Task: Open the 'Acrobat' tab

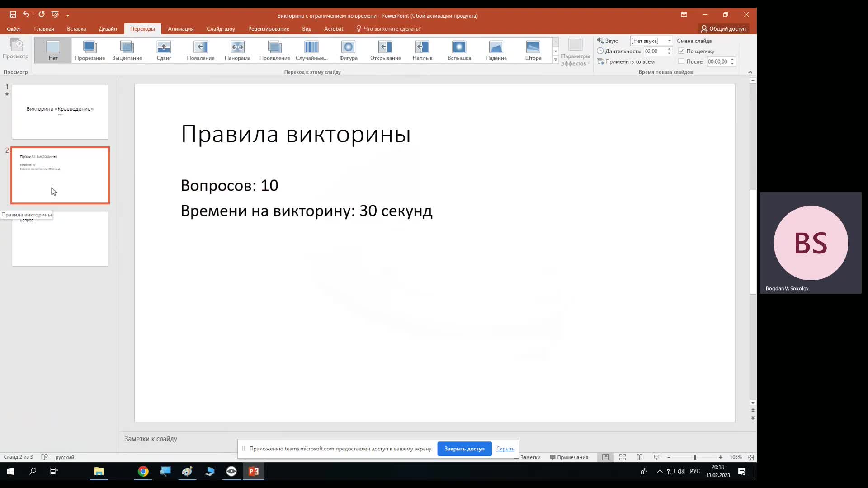Action: (x=334, y=28)
